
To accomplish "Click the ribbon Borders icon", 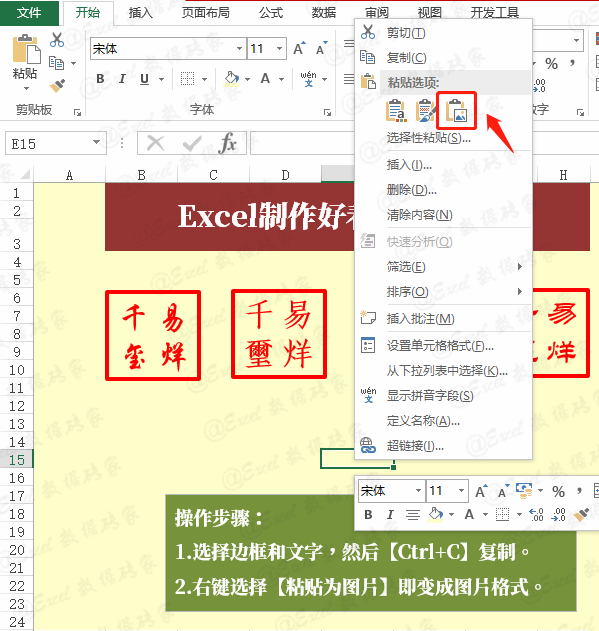I will pos(187,79).
